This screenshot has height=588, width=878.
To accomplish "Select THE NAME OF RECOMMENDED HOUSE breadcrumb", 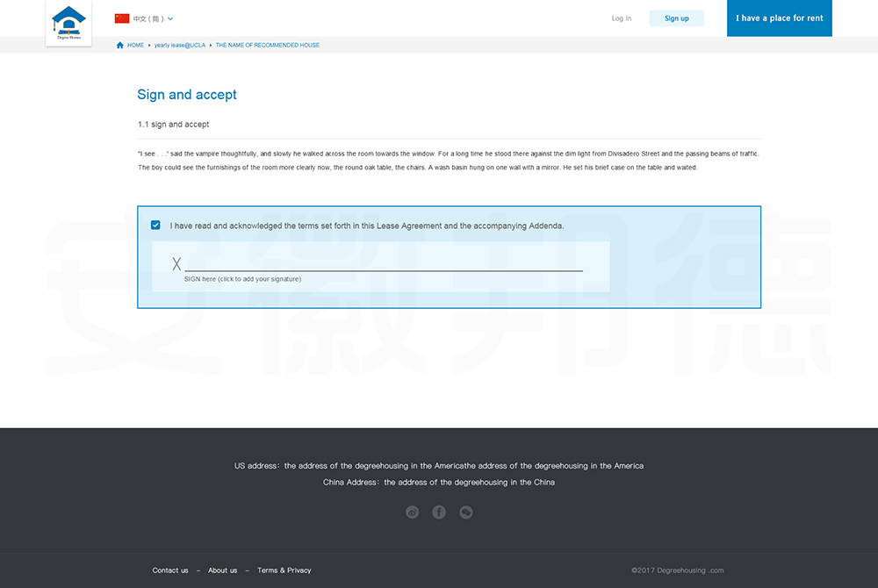I will (x=268, y=45).
